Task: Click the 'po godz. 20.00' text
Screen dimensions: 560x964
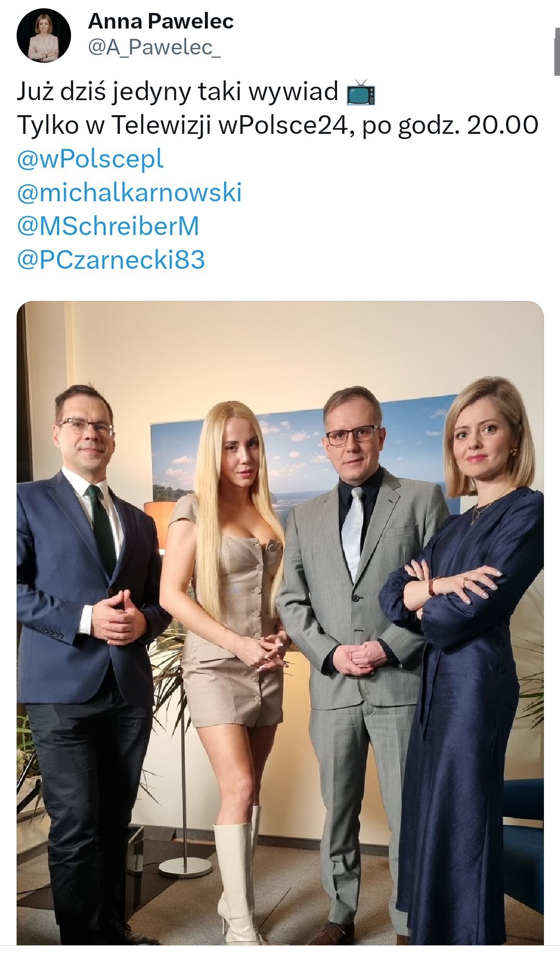Action: click(x=450, y=125)
